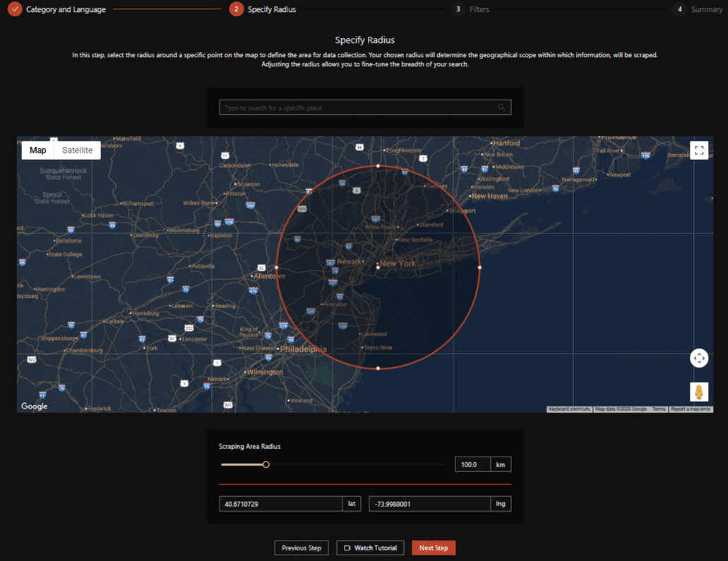Go back with Previous Step button

point(302,548)
